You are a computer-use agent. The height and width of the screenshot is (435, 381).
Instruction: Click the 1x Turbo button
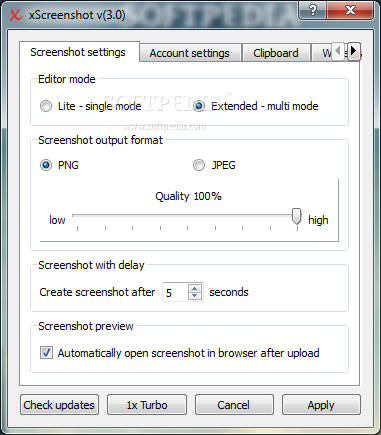(147, 405)
